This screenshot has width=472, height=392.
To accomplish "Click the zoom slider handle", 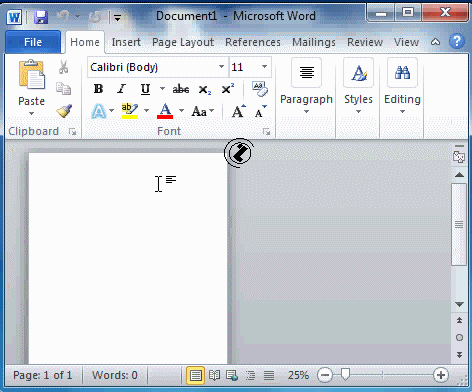I will click(346, 374).
